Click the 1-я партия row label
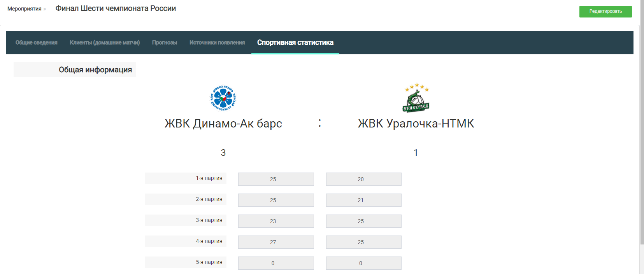The height and width of the screenshot is (274, 644). [186, 178]
